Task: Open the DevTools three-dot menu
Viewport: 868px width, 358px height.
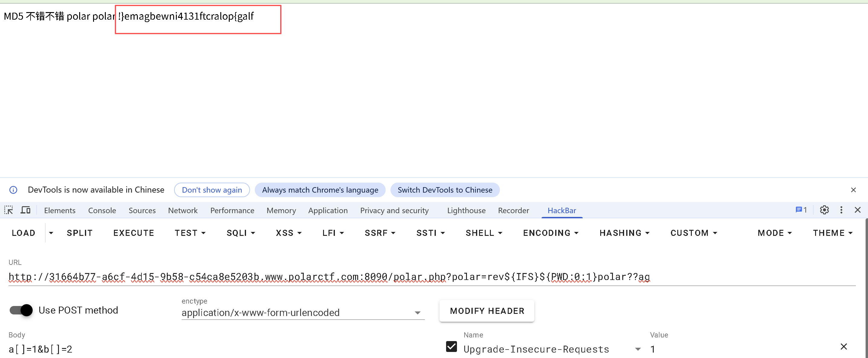Action: click(x=841, y=210)
